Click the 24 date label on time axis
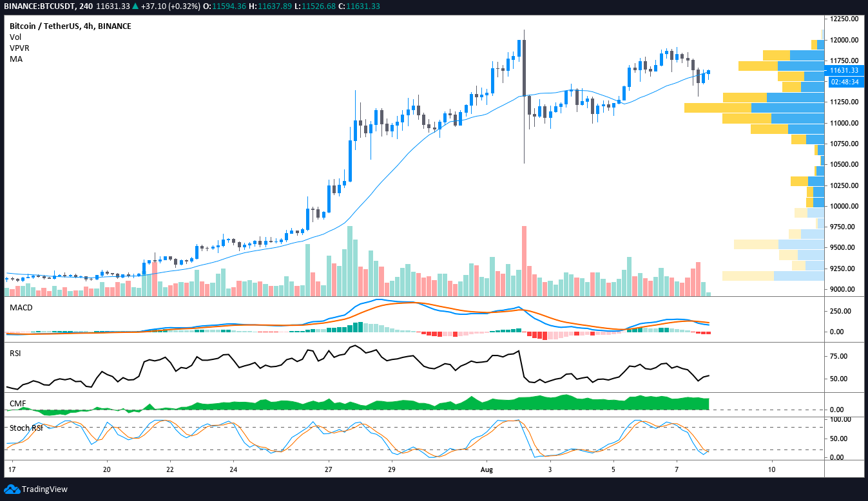Image resolution: width=868 pixels, height=501 pixels. [x=233, y=471]
